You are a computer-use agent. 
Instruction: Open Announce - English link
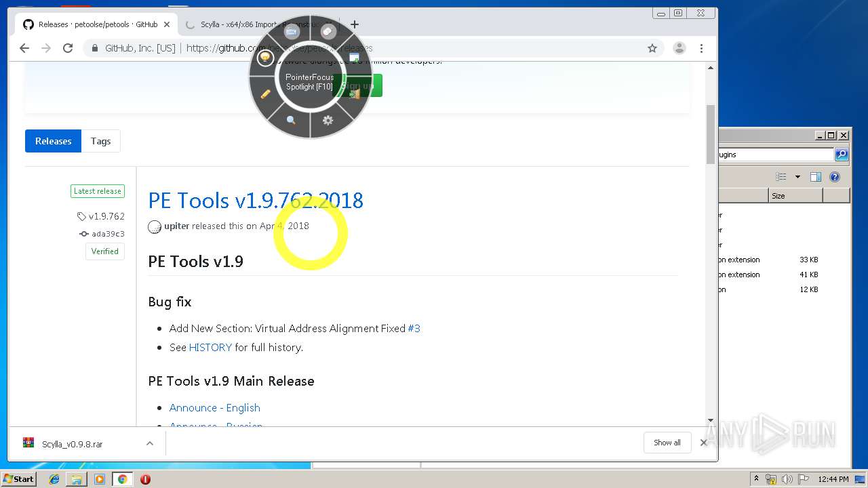click(215, 407)
